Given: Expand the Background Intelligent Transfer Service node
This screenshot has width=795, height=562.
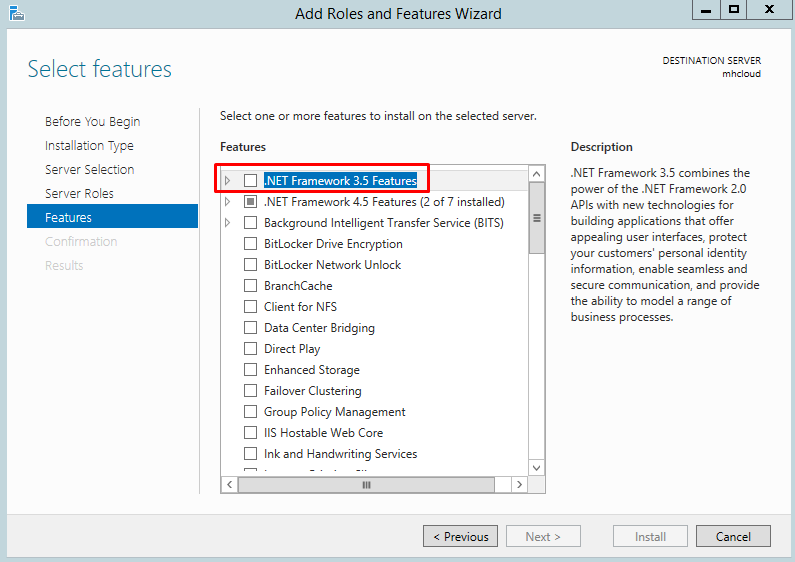Looking at the screenshot, I should pyautogui.click(x=228, y=223).
